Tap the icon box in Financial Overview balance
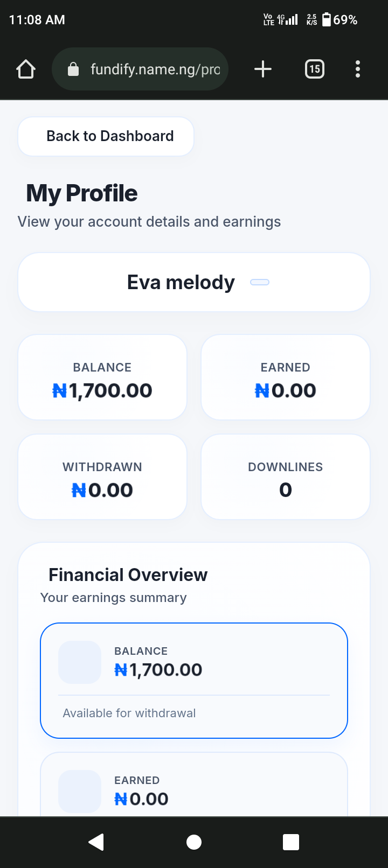The height and width of the screenshot is (868, 388). (x=80, y=662)
